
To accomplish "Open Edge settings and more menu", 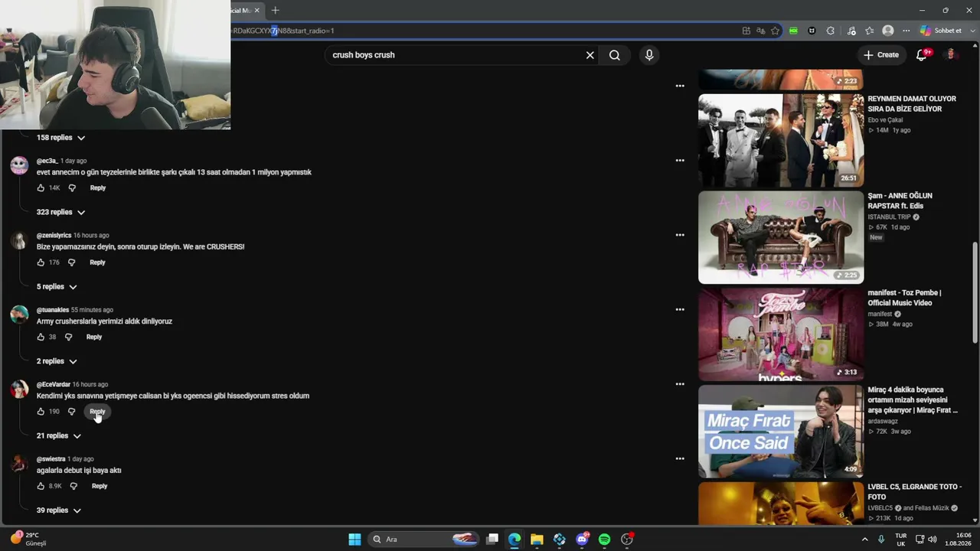I will click(x=906, y=31).
